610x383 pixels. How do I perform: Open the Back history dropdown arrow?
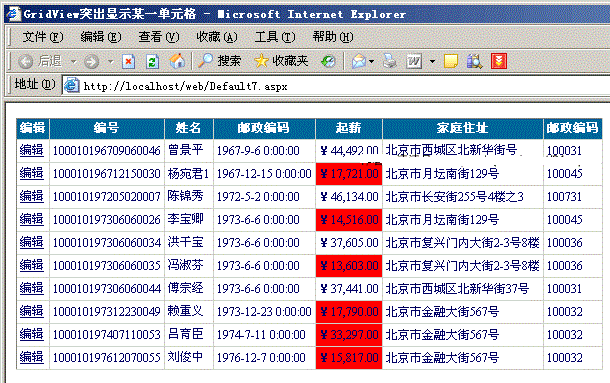[73, 61]
